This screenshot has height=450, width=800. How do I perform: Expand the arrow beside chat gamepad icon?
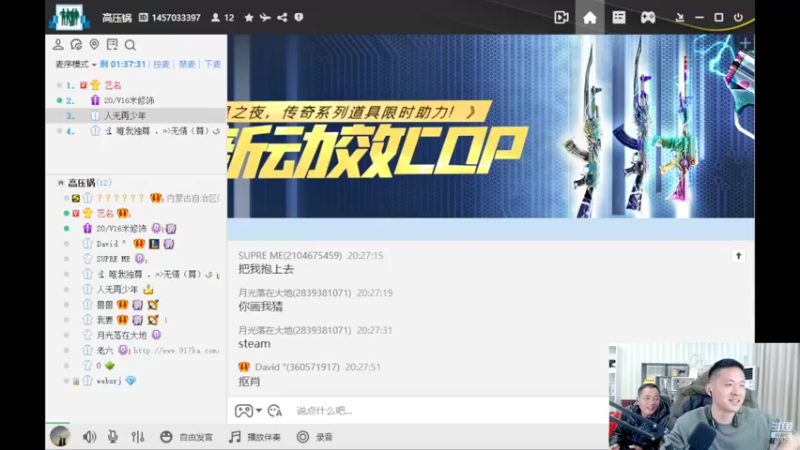click(x=259, y=411)
